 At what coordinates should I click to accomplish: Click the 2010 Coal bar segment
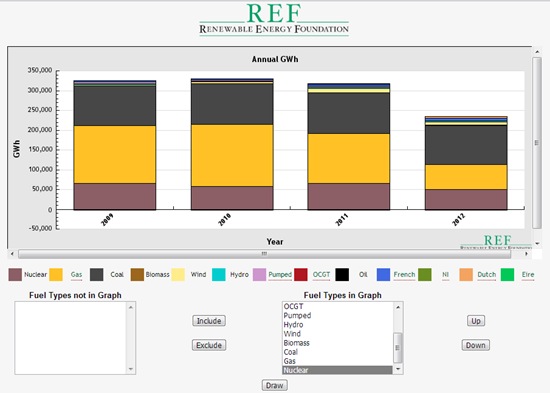click(x=232, y=104)
